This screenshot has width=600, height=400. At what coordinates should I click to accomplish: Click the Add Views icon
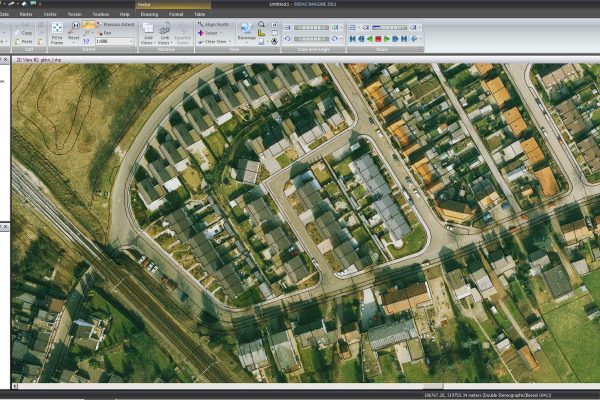[148, 28]
